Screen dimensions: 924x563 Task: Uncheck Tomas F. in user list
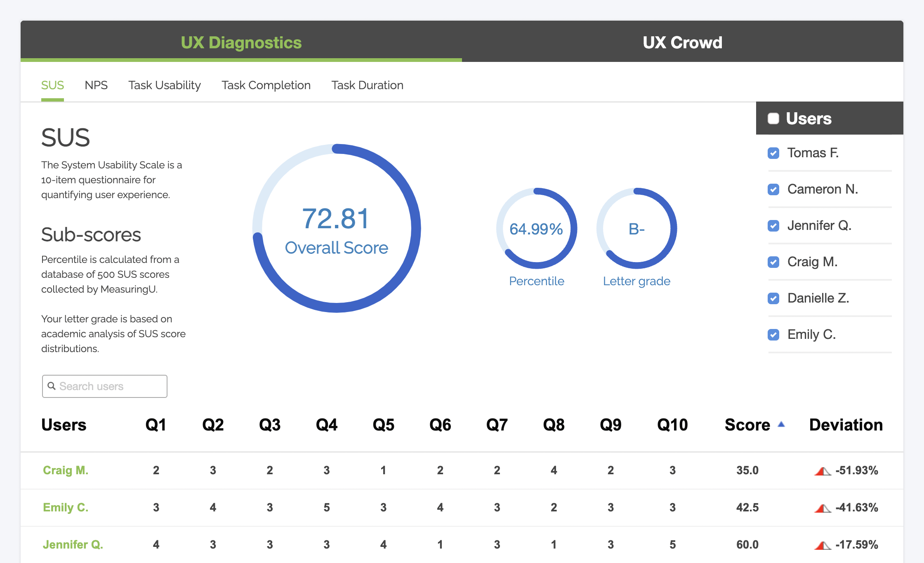(773, 153)
